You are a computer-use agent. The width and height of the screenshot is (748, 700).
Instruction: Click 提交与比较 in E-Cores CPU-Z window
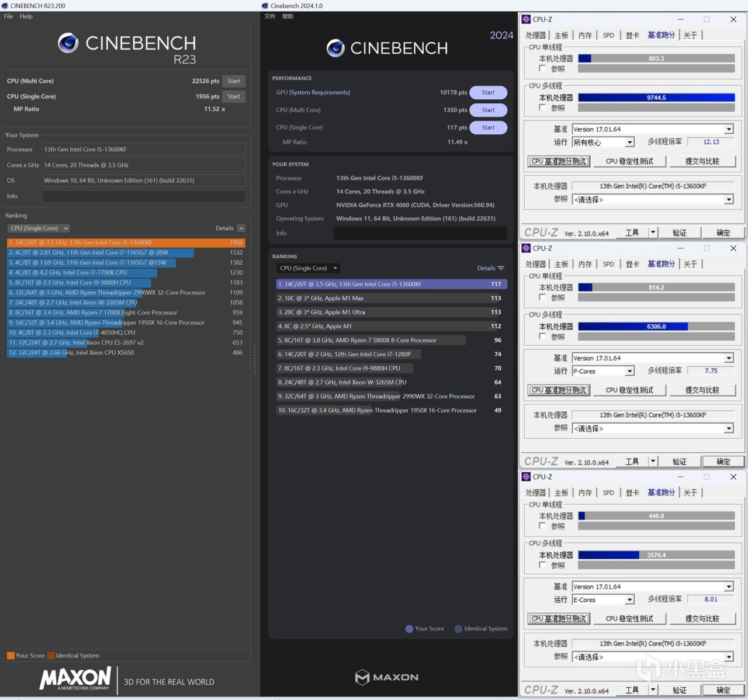702,619
